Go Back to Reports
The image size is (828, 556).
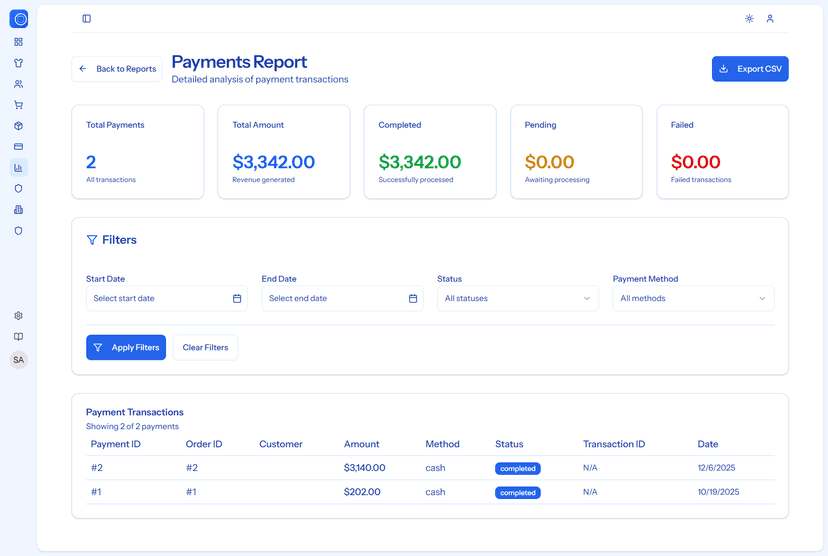[118, 69]
